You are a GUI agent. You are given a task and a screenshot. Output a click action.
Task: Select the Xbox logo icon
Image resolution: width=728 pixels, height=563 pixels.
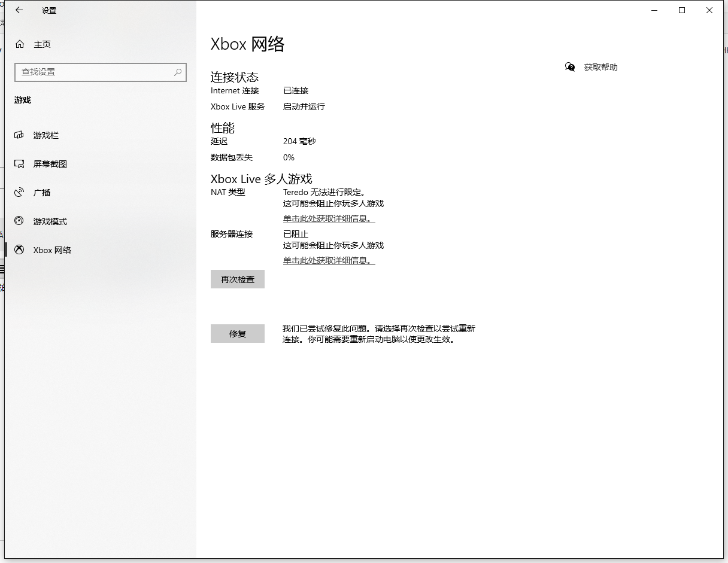[19, 250]
